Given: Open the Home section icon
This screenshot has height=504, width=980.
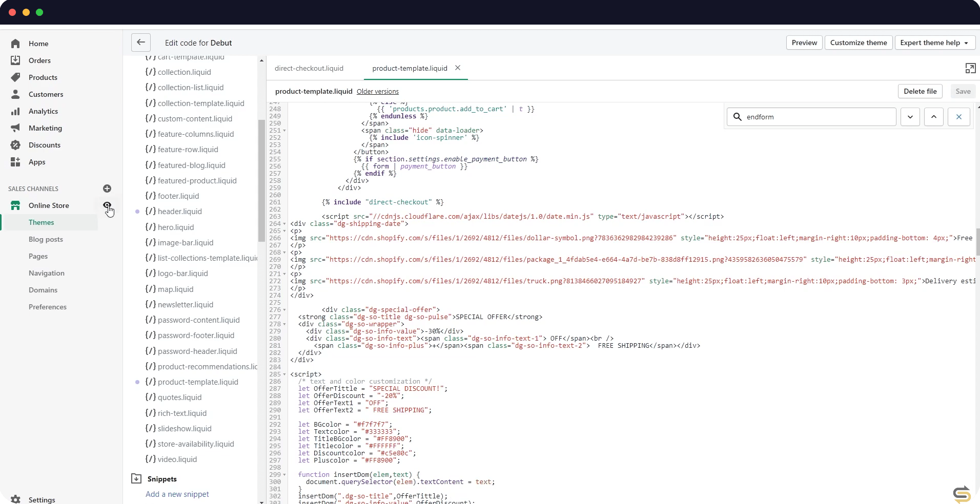Looking at the screenshot, I should pyautogui.click(x=15, y=44).
